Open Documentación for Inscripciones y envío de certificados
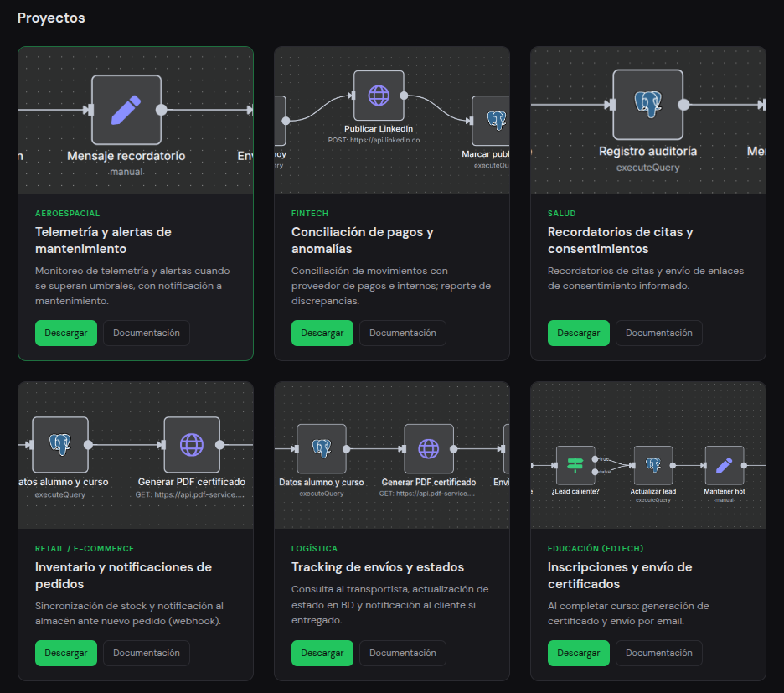This screenshot has height=693, width=784. coord(658,653)
